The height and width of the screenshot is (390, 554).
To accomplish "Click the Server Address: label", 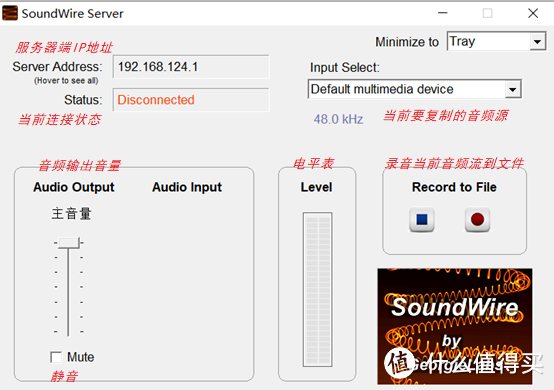I will (57, 66).
